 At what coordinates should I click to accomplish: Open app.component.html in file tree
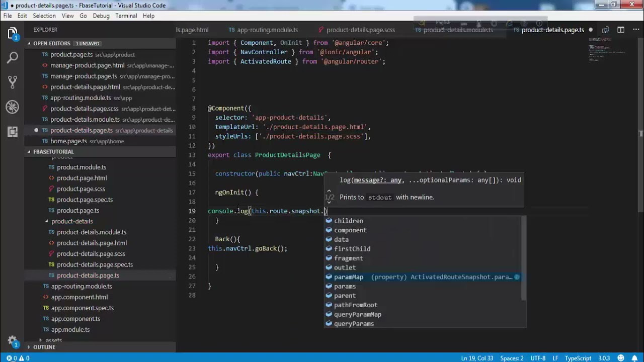pyautogui.click(x=100, y=297)
